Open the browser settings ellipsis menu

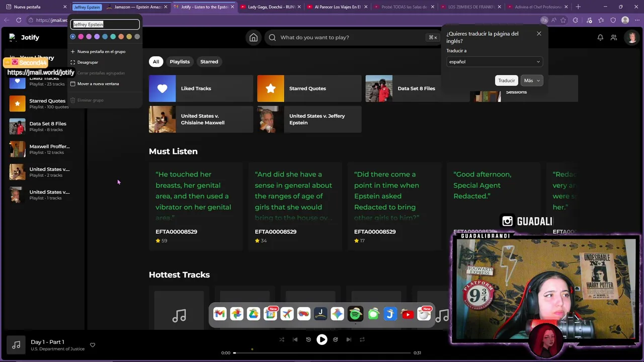636,20
